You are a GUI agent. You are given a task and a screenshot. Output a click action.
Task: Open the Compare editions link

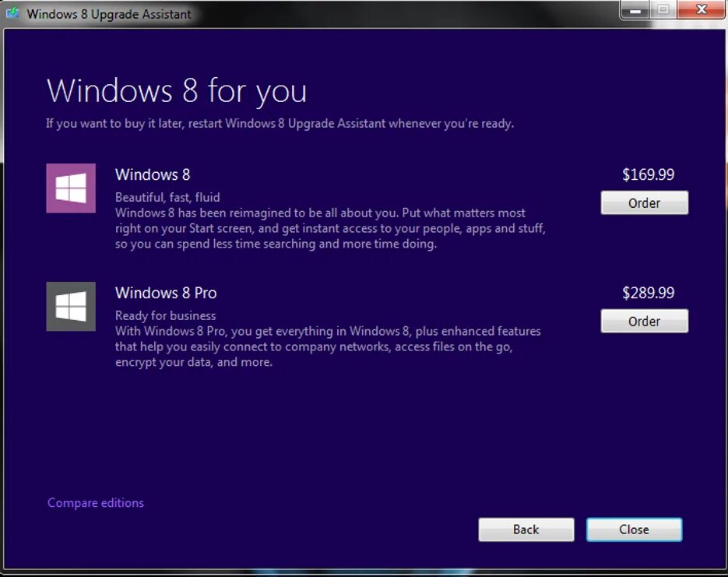[x=96, y=503]
